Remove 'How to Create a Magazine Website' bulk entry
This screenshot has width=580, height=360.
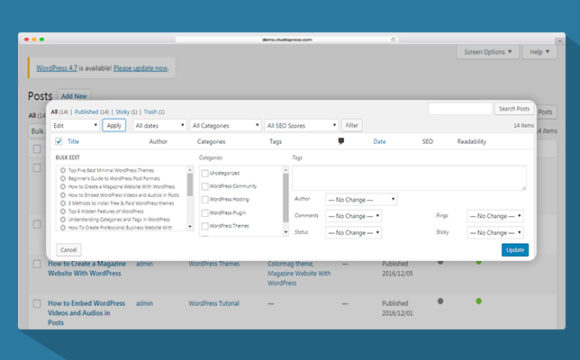63,186
